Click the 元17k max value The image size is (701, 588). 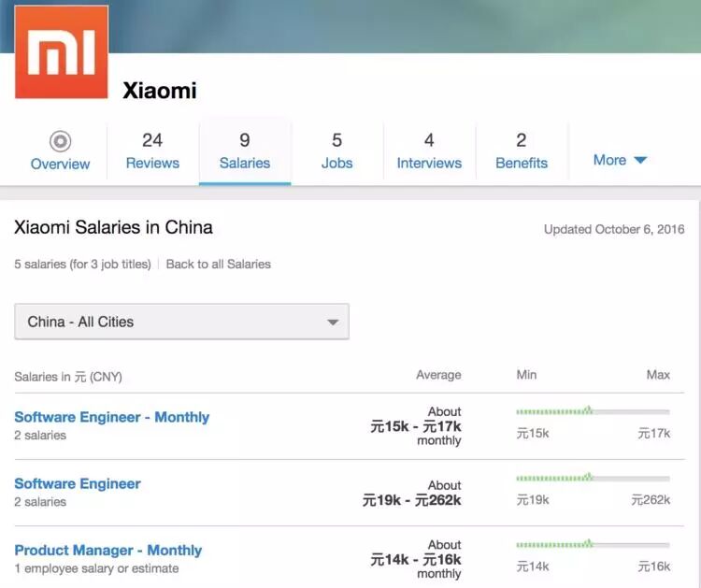click(x=654, y=433)
